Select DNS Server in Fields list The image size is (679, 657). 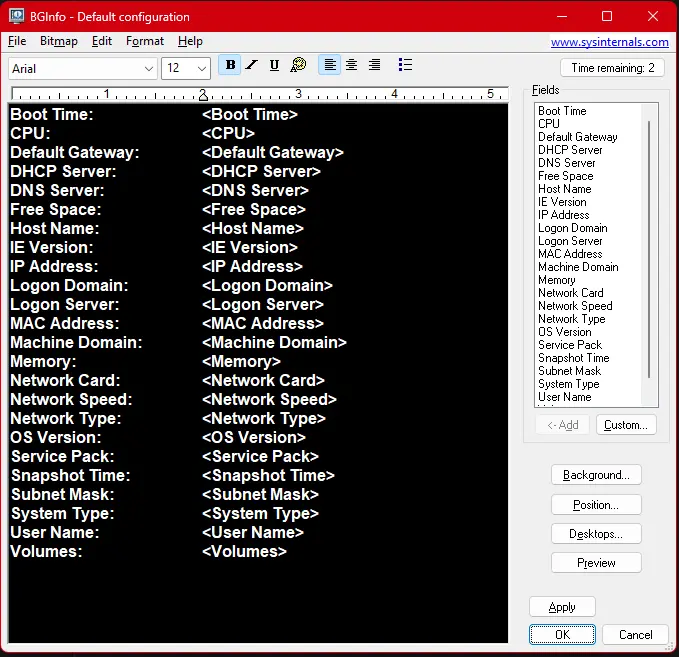[x=566, y=163]
